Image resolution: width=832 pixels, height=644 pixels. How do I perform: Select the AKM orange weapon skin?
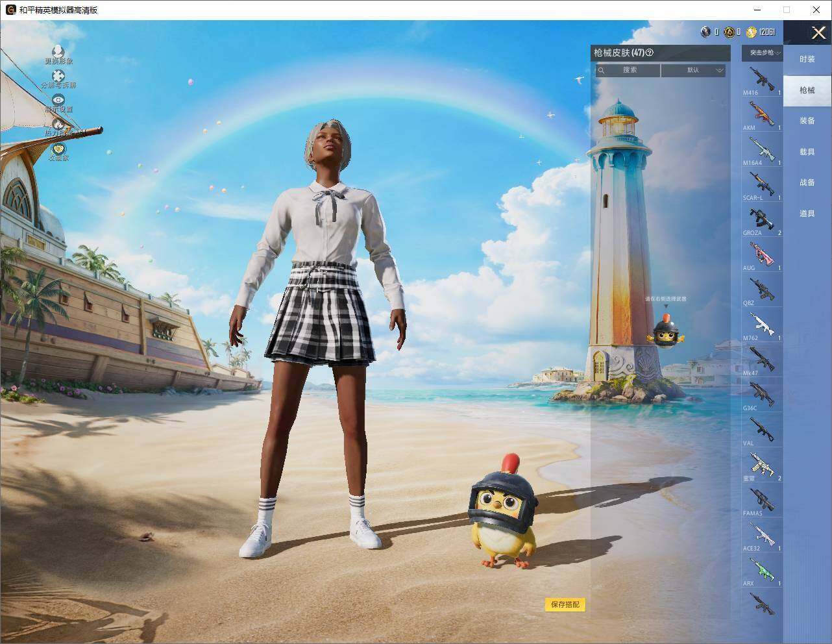[762, 115]
